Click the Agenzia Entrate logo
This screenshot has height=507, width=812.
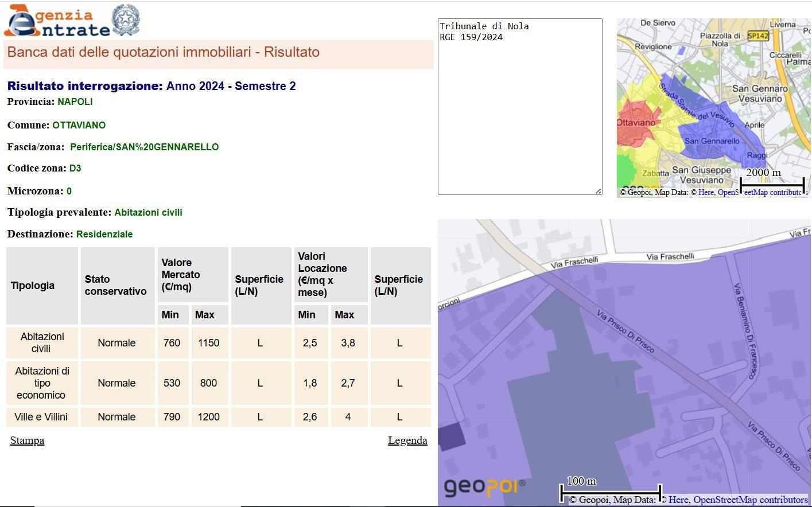[57, 22]
